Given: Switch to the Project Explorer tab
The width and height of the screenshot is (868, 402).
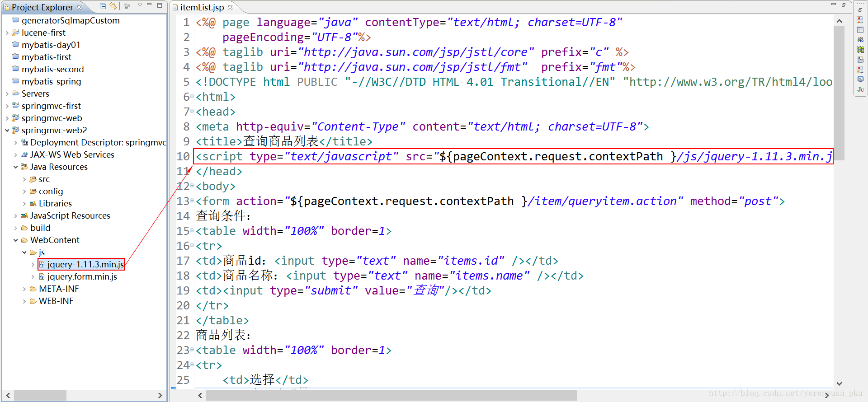Looking at the screenshot, I should pos(42,7).
